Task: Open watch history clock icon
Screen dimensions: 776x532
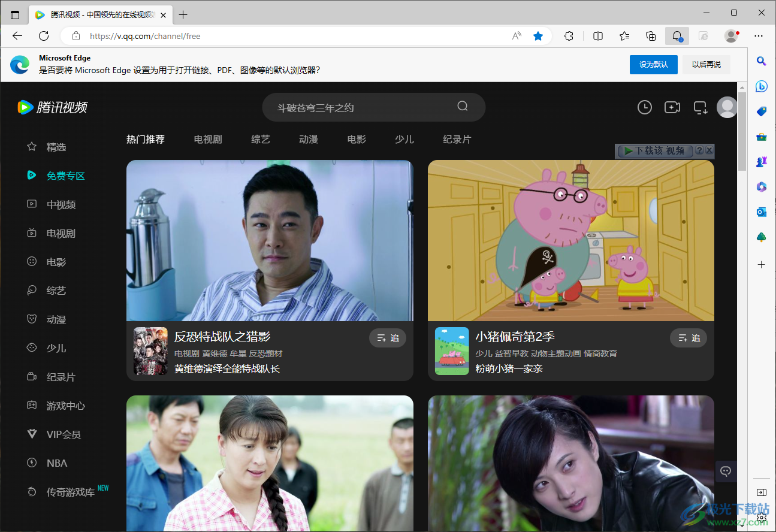Action: point(645,107)
